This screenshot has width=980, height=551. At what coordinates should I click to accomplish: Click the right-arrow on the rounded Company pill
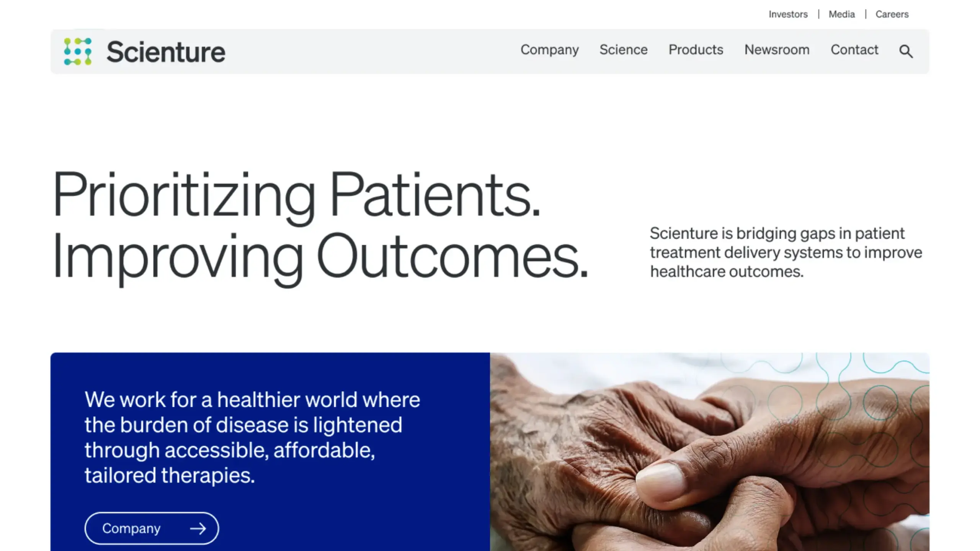198,528
